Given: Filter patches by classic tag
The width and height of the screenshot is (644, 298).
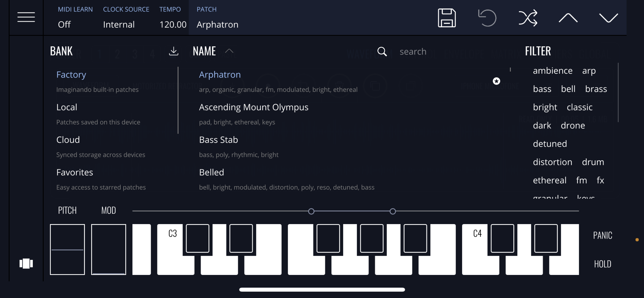Looking at the screenshot, I should [x=580, y=107].
